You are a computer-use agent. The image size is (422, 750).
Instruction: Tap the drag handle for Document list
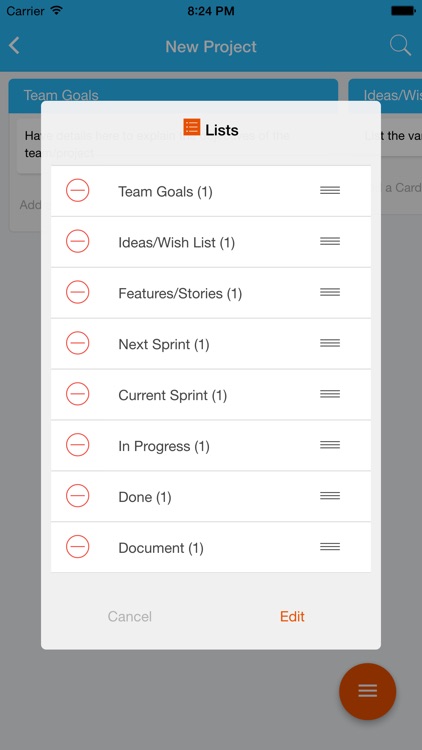(330, 546)
